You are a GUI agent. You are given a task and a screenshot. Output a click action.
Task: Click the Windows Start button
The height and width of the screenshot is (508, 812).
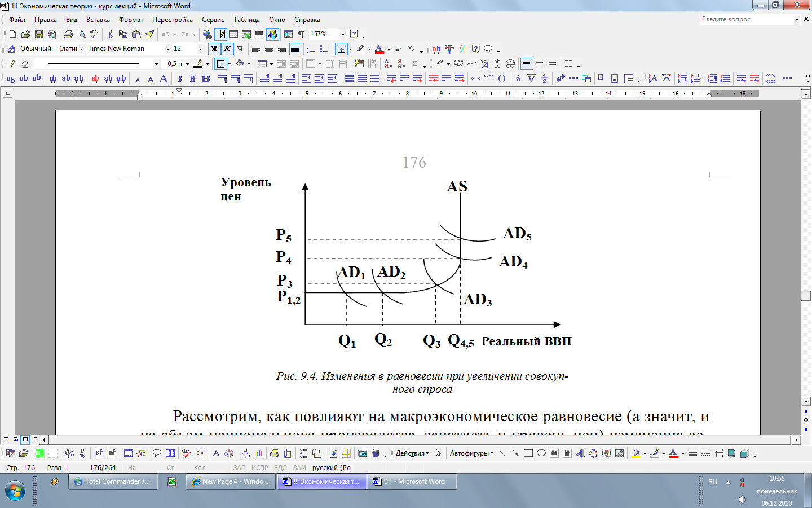point(15,491)
